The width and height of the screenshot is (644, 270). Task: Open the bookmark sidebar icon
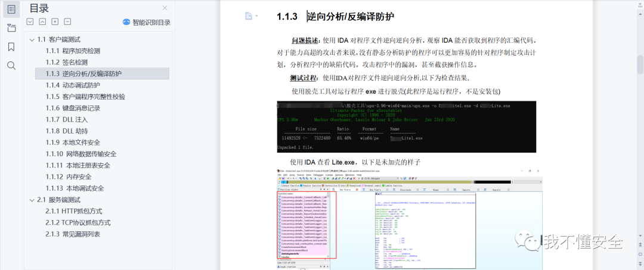point(11,46)
